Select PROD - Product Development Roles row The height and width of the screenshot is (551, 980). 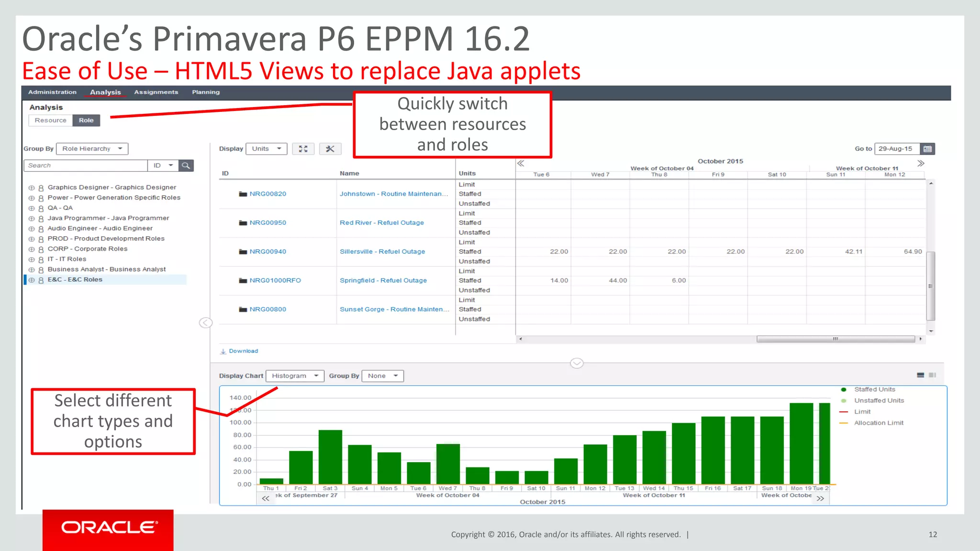tap(106, 239)
